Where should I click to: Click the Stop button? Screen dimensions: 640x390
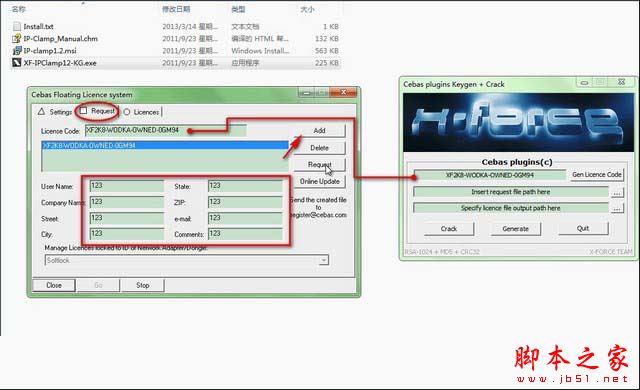[x=142, y=285]
